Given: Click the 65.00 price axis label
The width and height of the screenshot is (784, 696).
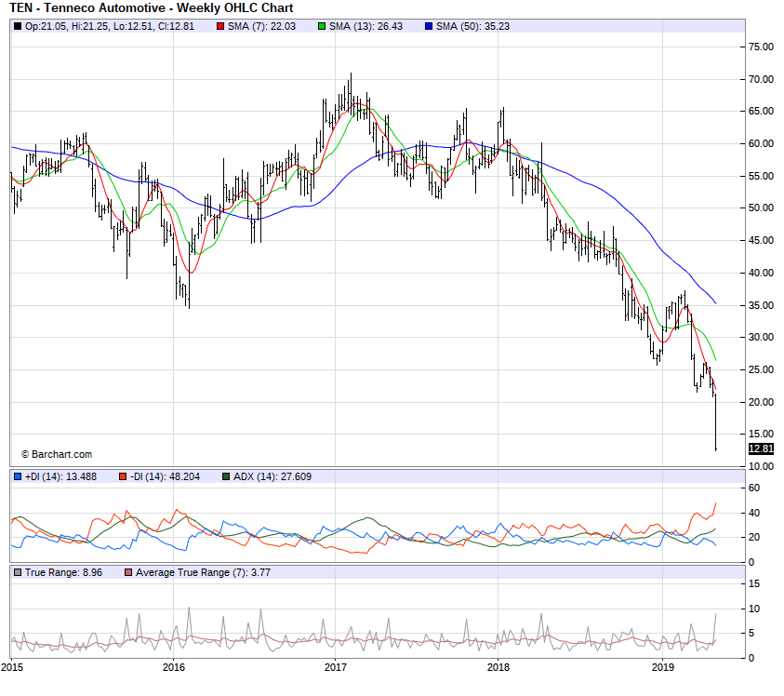Looking at the screenshot, I should pyautogui.click(x=761, y=111).
